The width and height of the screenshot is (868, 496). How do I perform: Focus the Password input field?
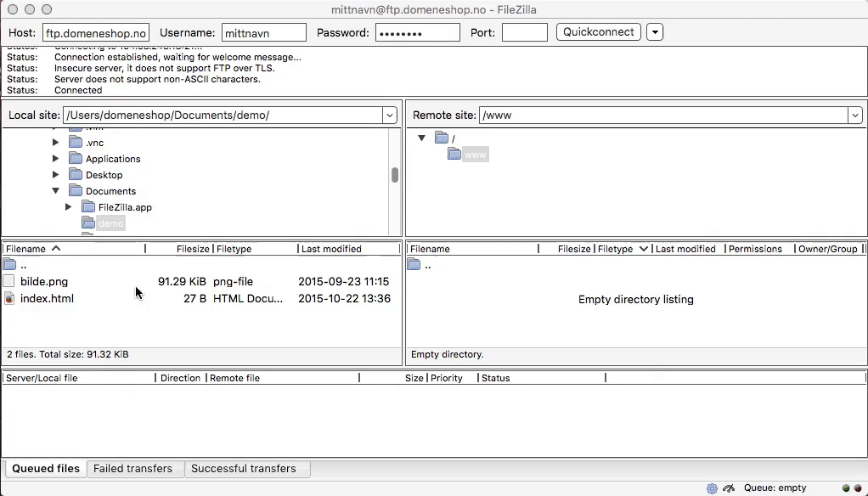click(418, 32)
